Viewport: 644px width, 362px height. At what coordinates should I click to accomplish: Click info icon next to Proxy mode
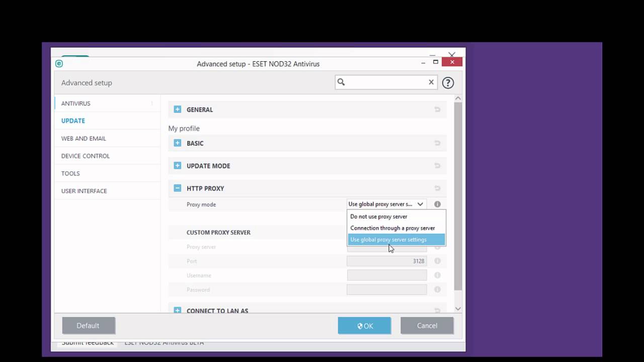tap(437, 204)
